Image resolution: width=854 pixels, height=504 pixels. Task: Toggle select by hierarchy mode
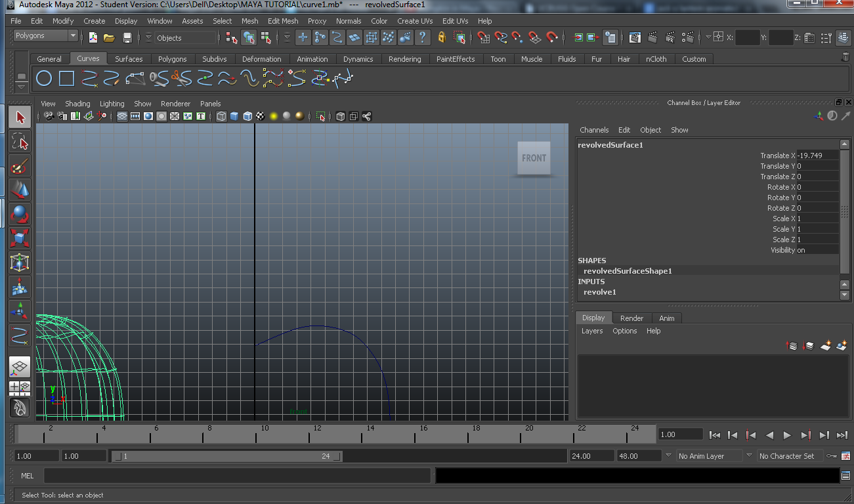[231, 37]
